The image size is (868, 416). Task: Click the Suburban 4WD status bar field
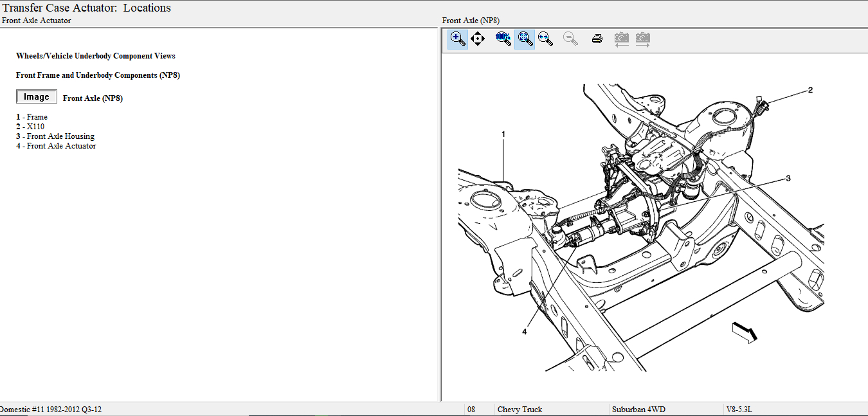pos(638,410)
